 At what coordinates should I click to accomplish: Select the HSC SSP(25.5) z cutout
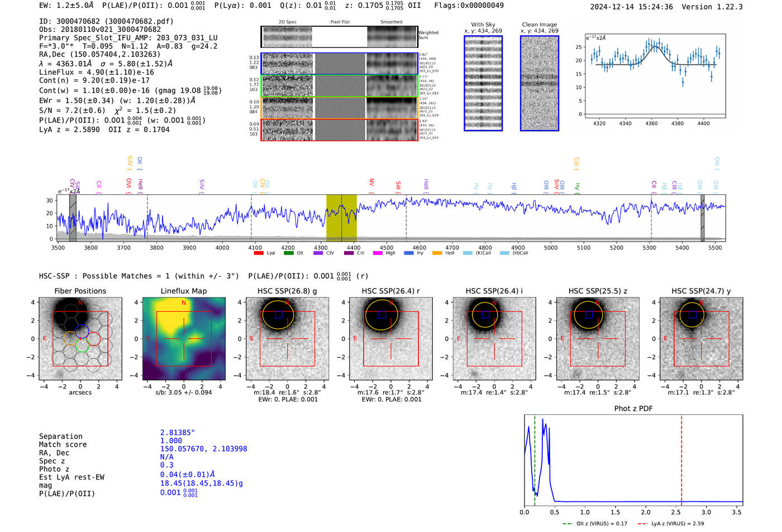pos(598,338)
